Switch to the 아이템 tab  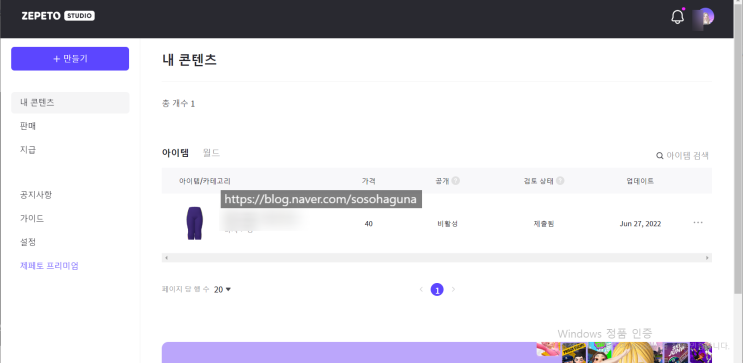coord(175,153)
